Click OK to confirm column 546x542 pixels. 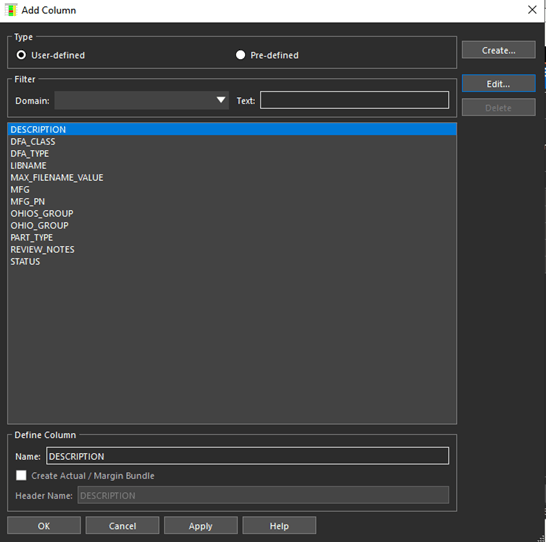tap(44, 526)
